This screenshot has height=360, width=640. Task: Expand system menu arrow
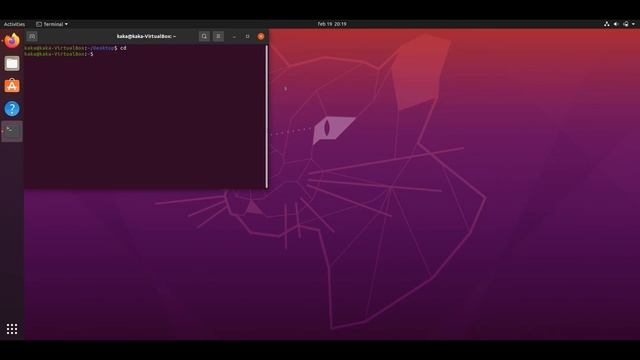pos(633,24)
